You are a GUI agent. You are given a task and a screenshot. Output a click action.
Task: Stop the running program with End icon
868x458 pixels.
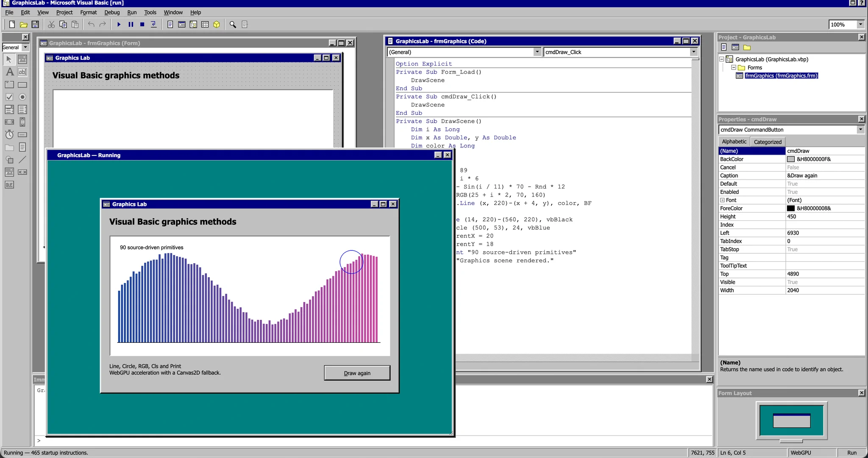coord(142,25)
